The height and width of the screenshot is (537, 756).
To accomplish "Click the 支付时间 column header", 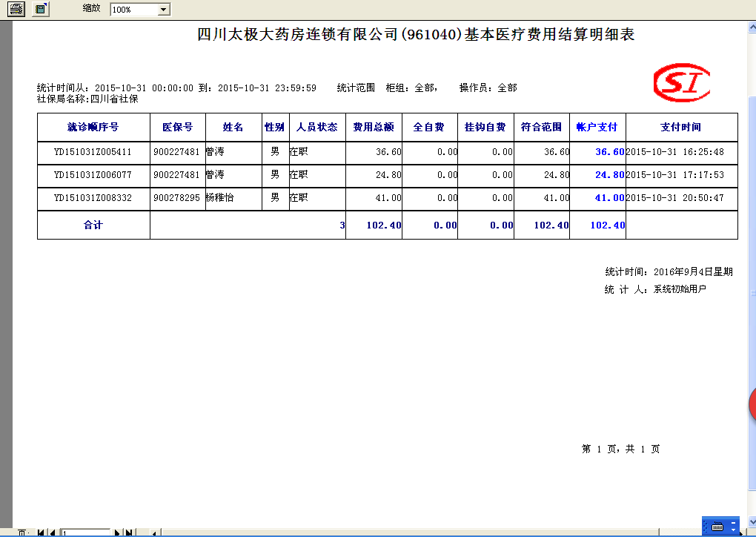I will [681, 127].
